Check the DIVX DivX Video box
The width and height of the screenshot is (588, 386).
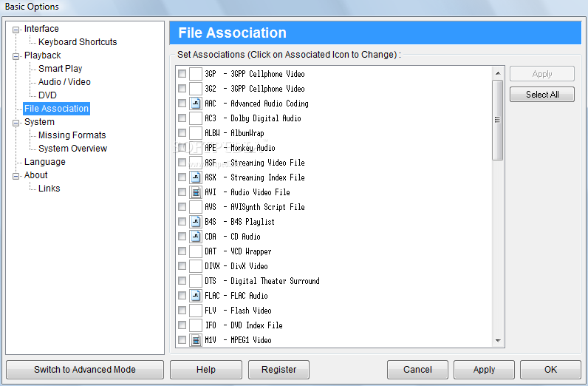182,266
